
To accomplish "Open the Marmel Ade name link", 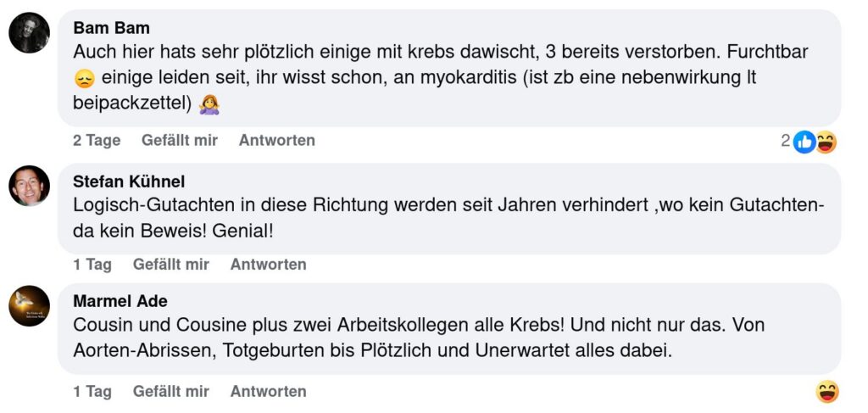I will [120, 301].
